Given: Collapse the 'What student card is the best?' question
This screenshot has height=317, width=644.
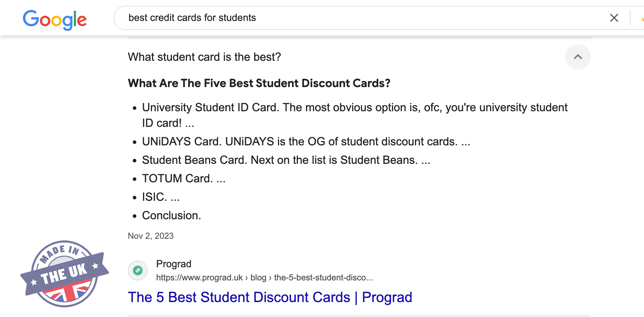Looking at the screenshot, I should coord(204,57).
